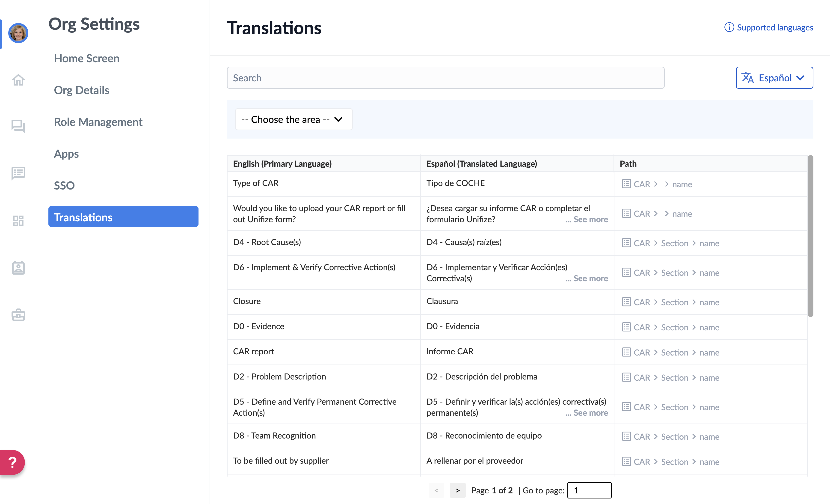Open the home icon in left rail
The width and height of the screenshot is (830, 504).
(x=18, y=80)
